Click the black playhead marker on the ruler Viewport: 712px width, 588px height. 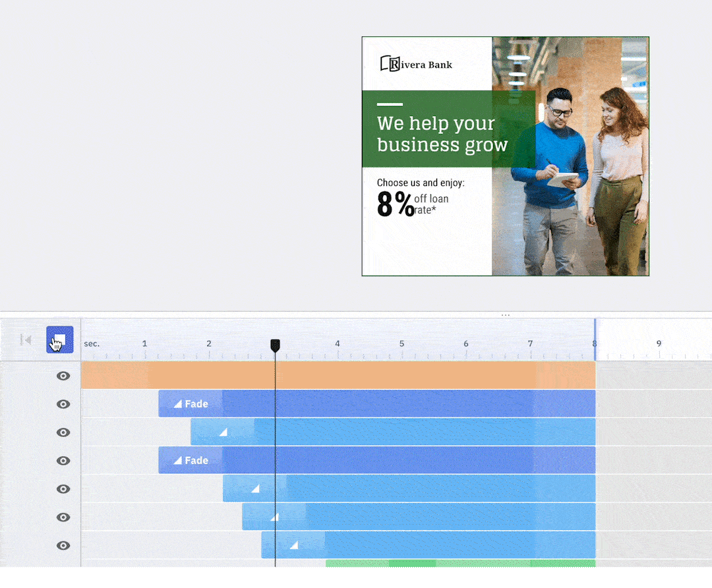click(276, 345)
